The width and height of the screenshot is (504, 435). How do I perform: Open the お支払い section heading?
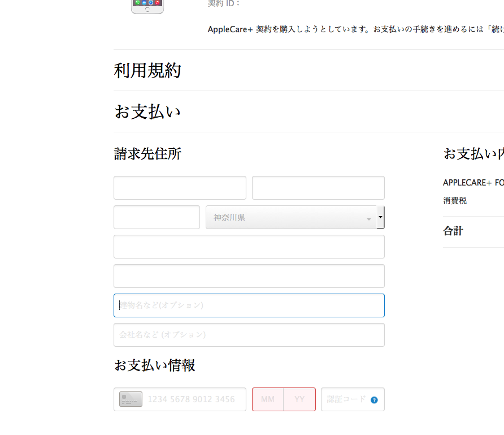point(147,111)
